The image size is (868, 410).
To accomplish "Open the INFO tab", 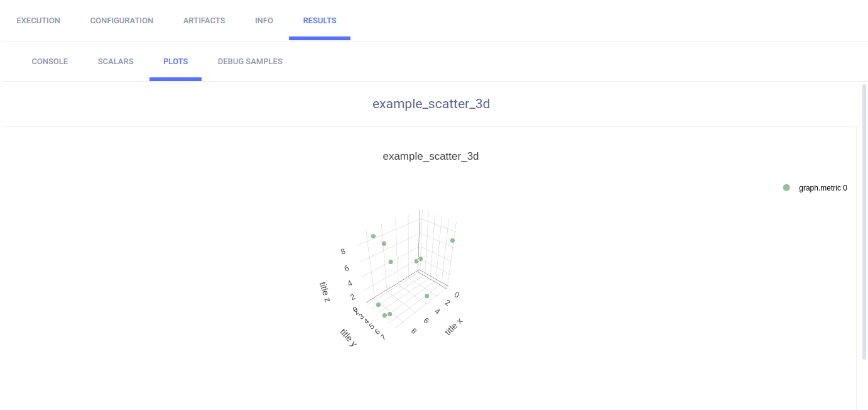I will (x=264, y=20).
